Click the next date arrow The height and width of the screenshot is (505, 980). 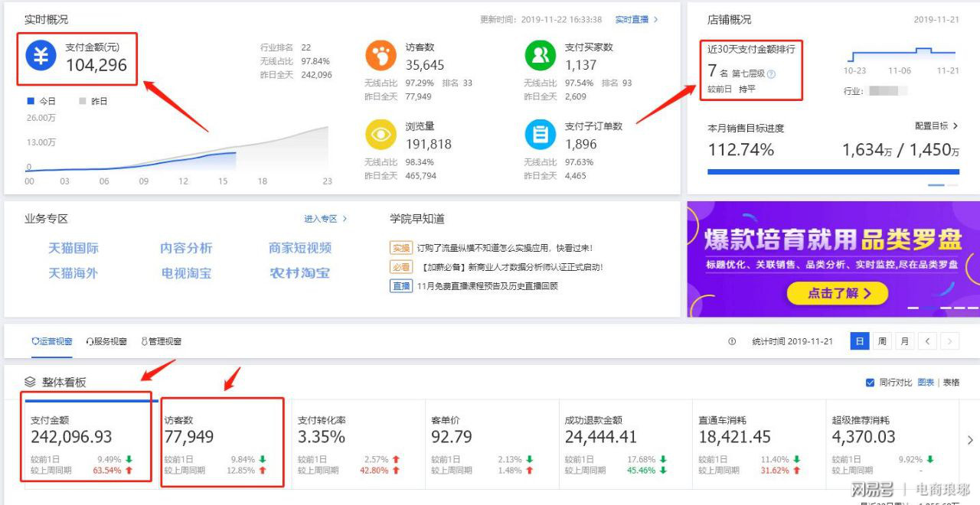tap(952, 341)
